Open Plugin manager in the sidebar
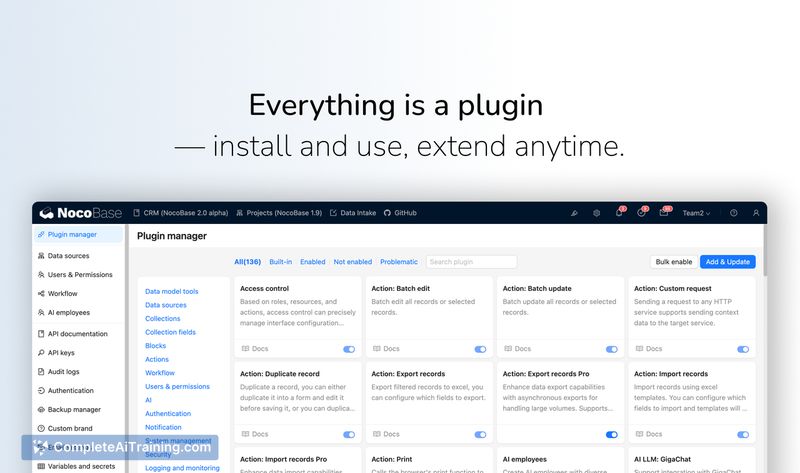Screen dimensions: 800x473 coord(78,235)
